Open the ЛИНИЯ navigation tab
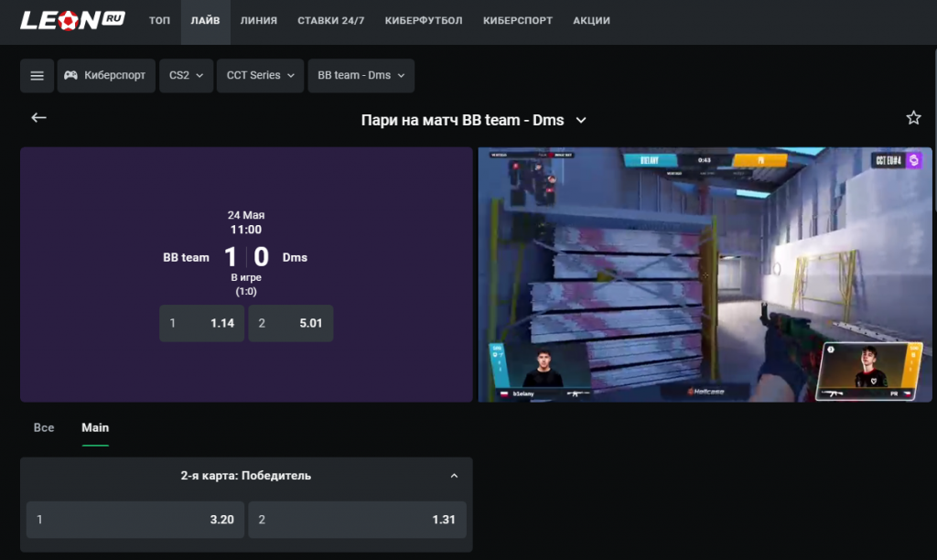The height and width of the screenshot is (560, 937). pyautogui.click(x=259, y=20)
